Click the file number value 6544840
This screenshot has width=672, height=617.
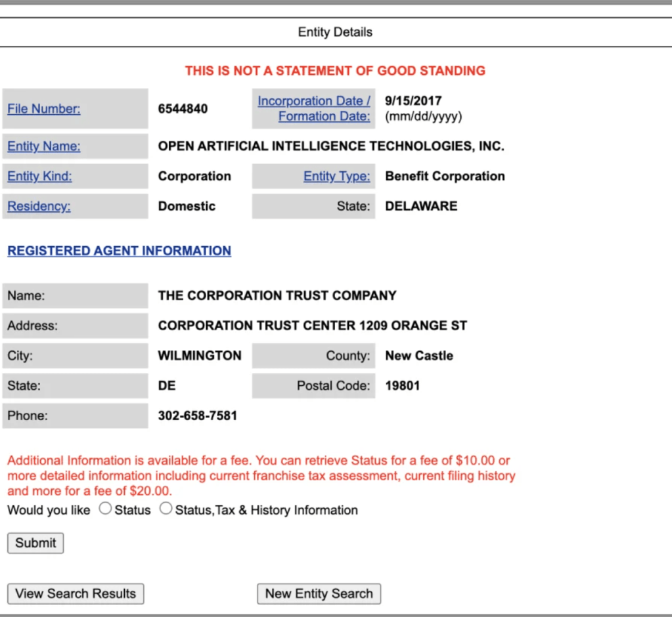click(183, 109)
